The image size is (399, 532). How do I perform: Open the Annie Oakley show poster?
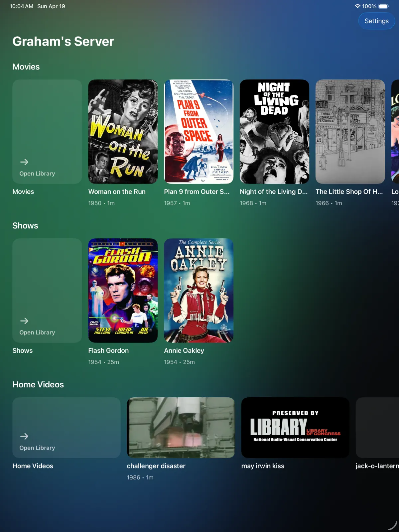click(199, 291)
